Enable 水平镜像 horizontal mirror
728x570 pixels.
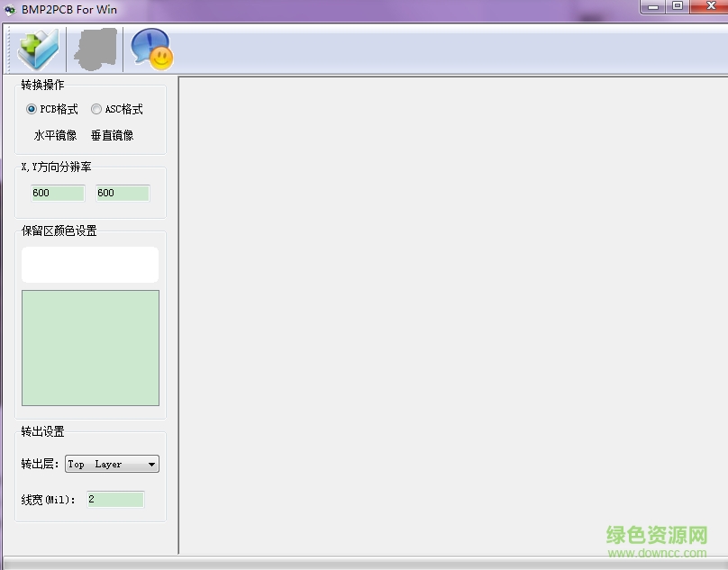coord(54,135)
